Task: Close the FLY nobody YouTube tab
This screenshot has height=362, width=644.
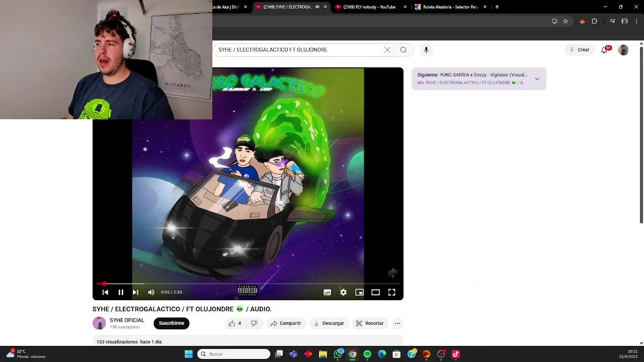Action: pos(405,7)
